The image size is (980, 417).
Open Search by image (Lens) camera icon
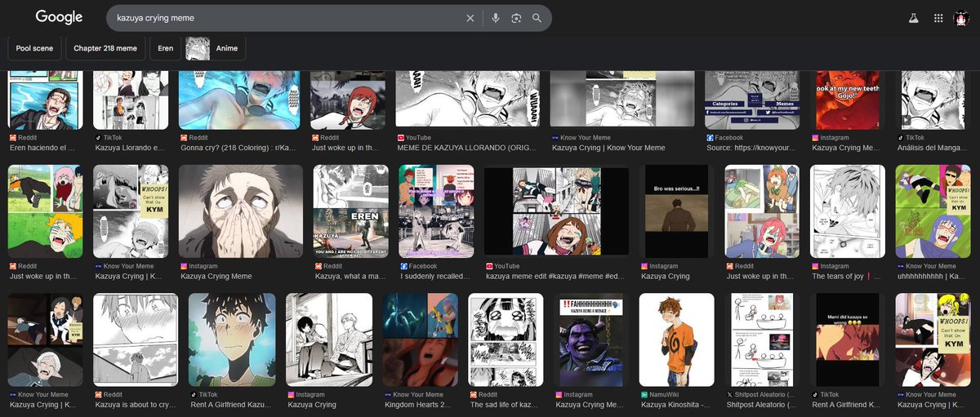click(x=516, y=18)
